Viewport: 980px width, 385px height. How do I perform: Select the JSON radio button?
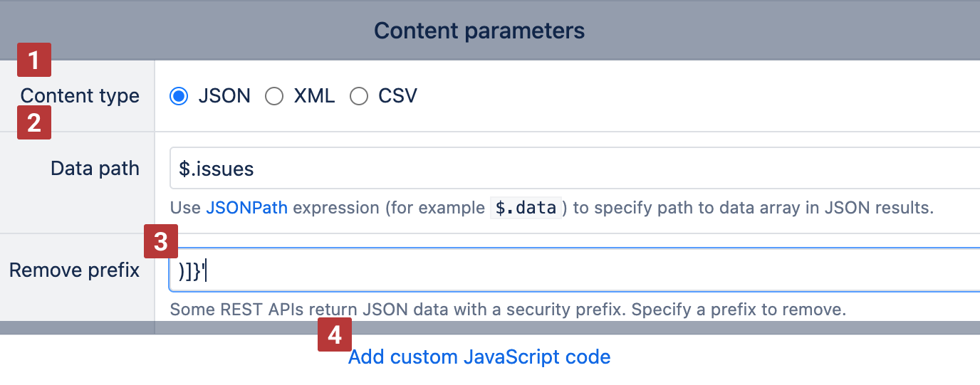[179, 96]
